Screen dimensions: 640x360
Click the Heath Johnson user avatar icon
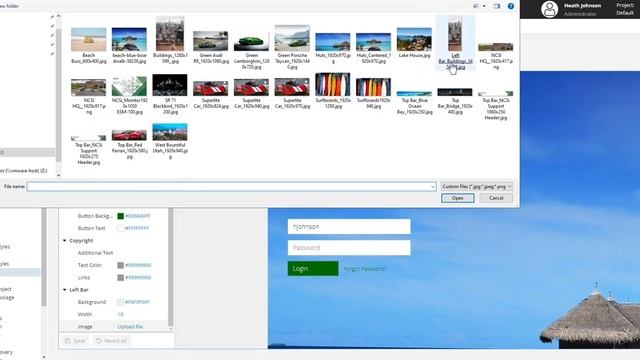coord(549,9)
